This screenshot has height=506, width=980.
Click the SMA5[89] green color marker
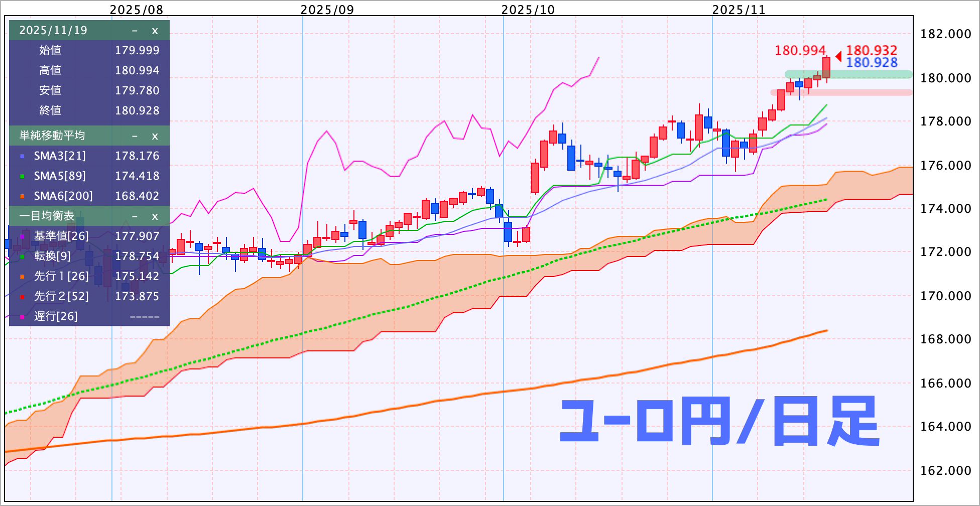(22, 176)
